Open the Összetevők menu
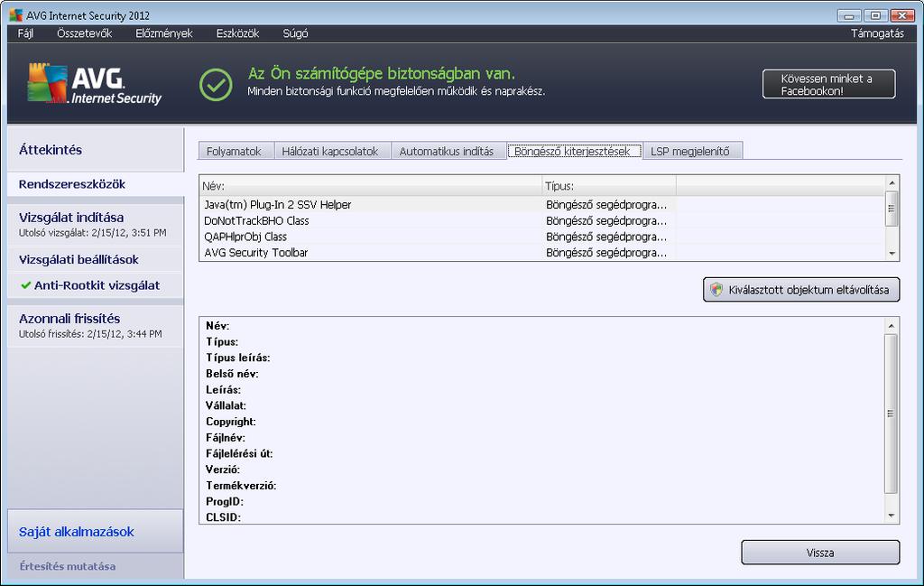 [84, 33]
